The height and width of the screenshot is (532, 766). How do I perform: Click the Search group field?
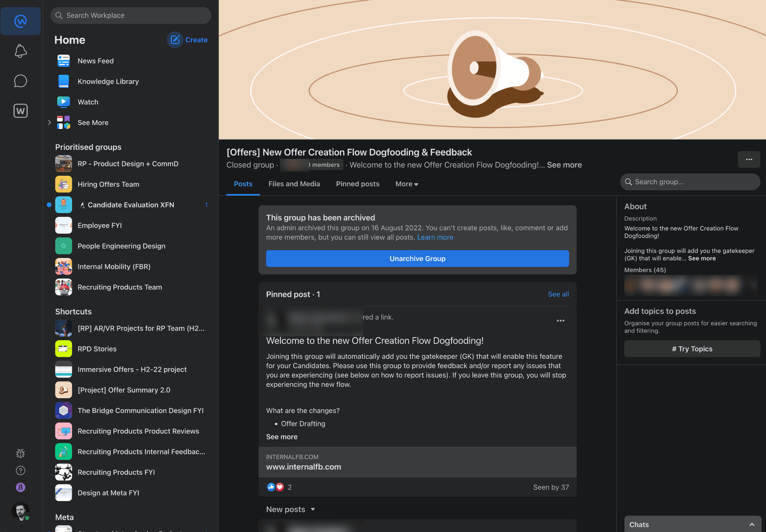pos(690,182)
